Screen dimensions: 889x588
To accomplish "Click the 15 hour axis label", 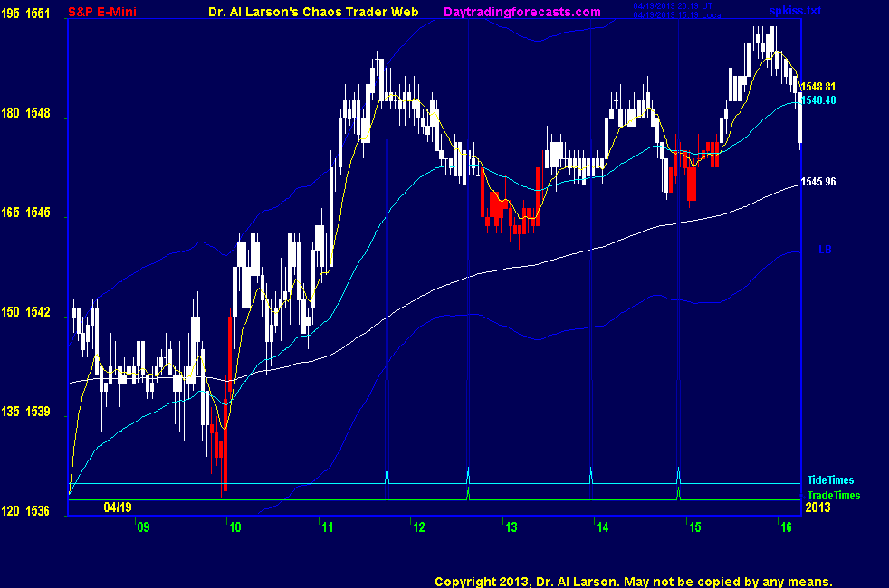I will 694,527.
